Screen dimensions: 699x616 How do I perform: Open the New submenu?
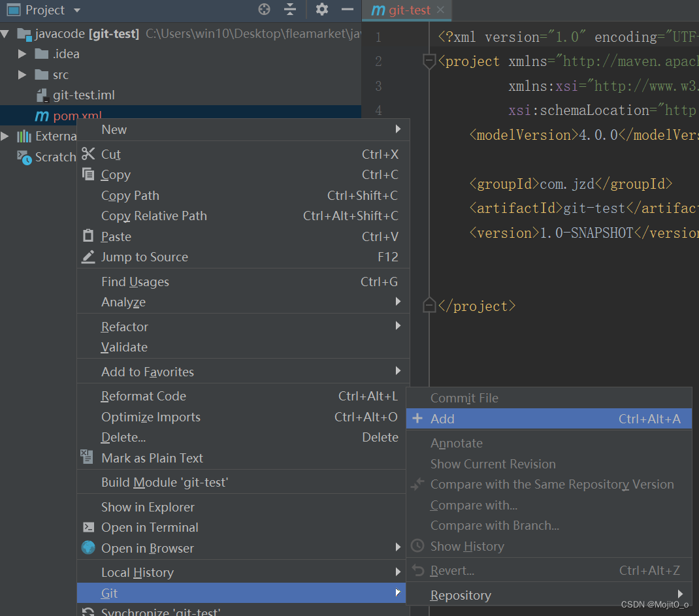tap(244, 129)
